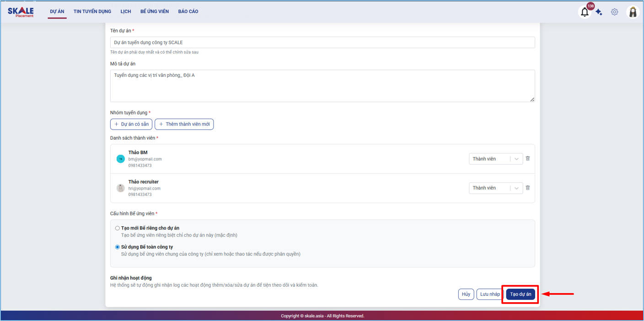Click the SKALE Placement logo
This screenshot has height=321, width=644.
tap(21, 12)
